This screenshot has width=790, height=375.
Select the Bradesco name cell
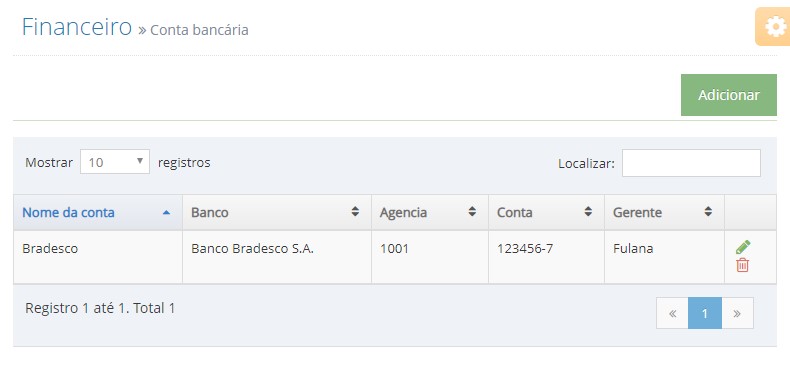[x=98, y=257]
